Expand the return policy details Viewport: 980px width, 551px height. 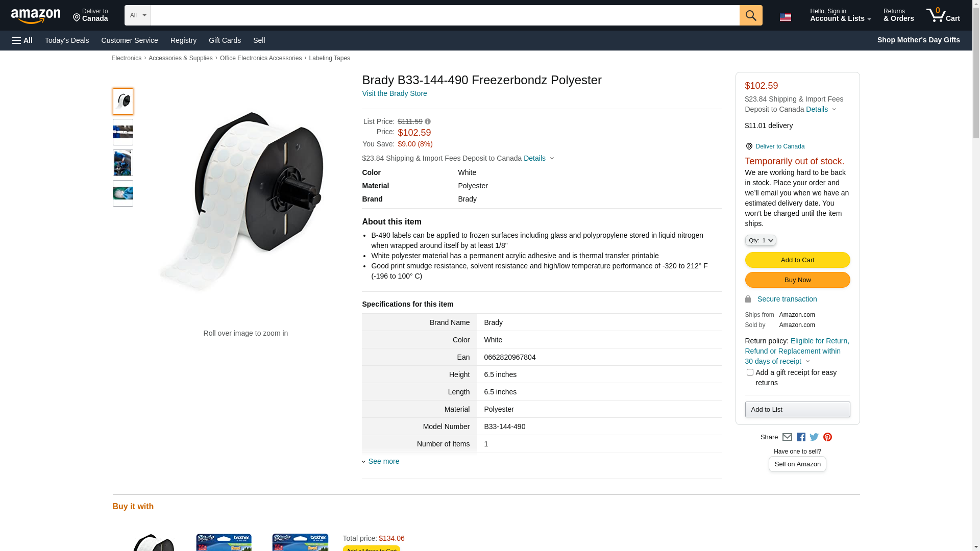pyautogui.click(x=807, y=361)
